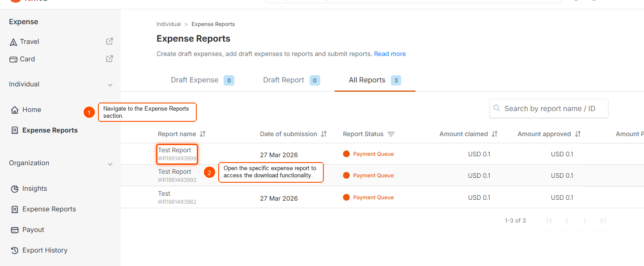The height and width of the screenshot is (266, 644).
Task: Click the date for report #IR1981493999
Action: [x=279, y=155]
